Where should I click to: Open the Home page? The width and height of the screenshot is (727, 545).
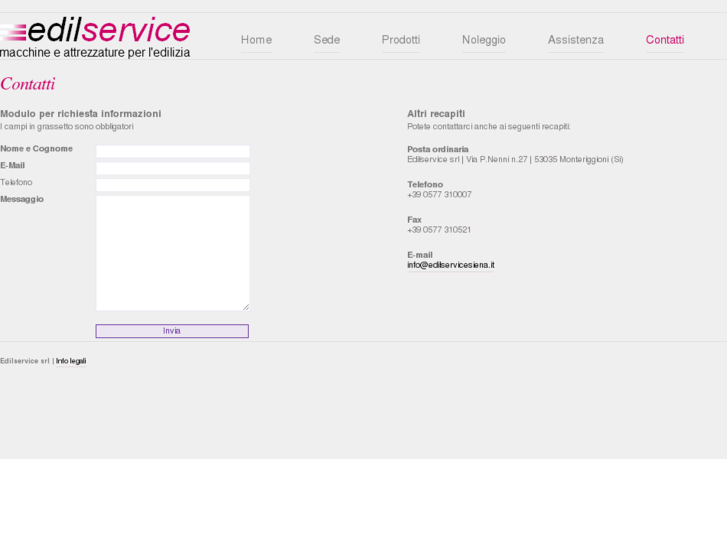tap(256, 40)
